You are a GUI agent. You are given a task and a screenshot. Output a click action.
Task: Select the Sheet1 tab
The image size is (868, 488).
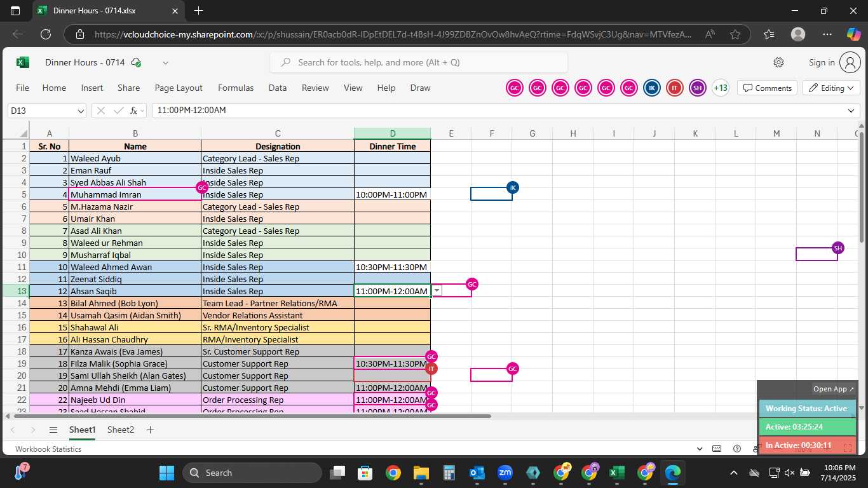[82, 430]
